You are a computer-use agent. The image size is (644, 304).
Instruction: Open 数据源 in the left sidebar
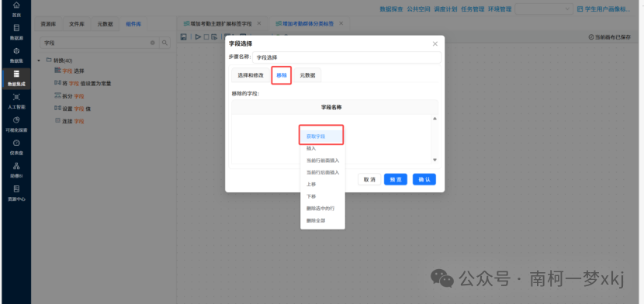tap(16, 32)
